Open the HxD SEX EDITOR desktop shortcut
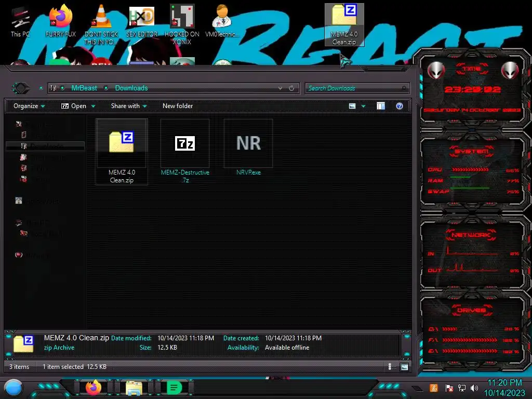The image size is (532, 399). tap(142, 22)
